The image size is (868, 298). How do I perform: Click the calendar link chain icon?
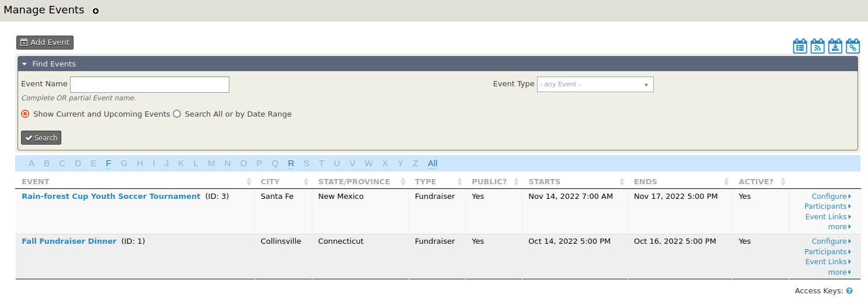[x=853, y=47]
